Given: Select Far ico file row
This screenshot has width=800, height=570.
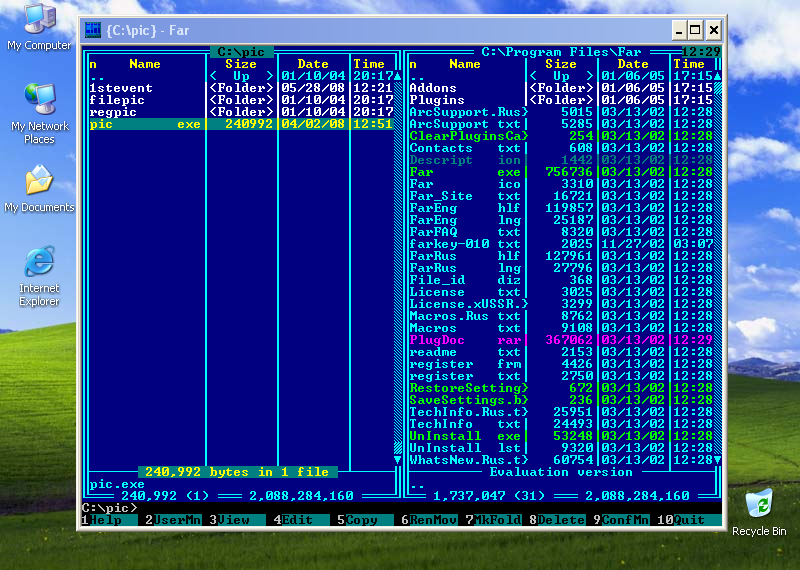Looking at the screenshot, I should [x=561, y=184].
